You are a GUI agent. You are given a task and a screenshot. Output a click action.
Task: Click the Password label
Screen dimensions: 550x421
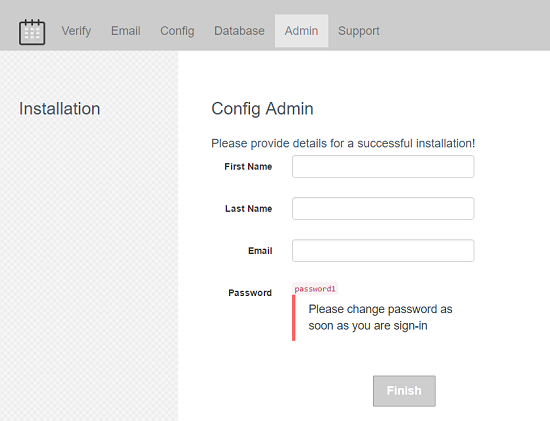(250, 293)
